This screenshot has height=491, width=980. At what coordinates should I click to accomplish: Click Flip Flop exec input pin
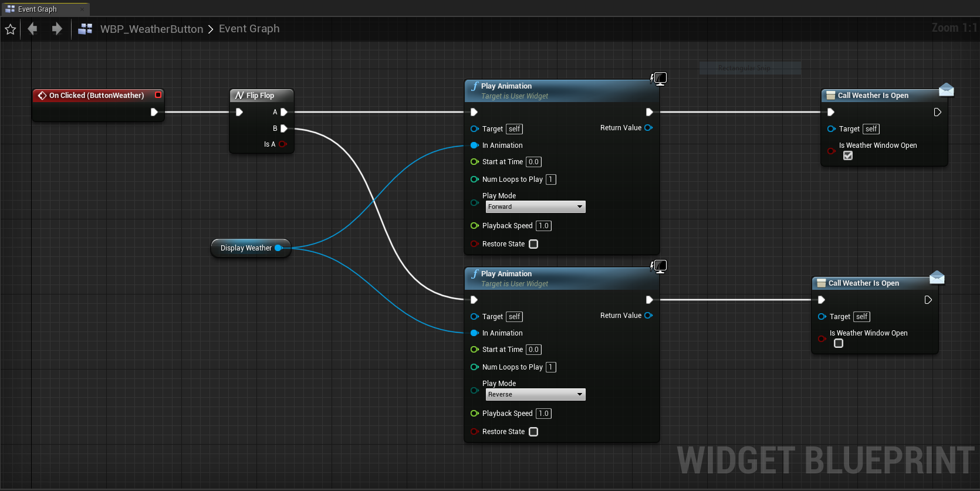[239, 112]
